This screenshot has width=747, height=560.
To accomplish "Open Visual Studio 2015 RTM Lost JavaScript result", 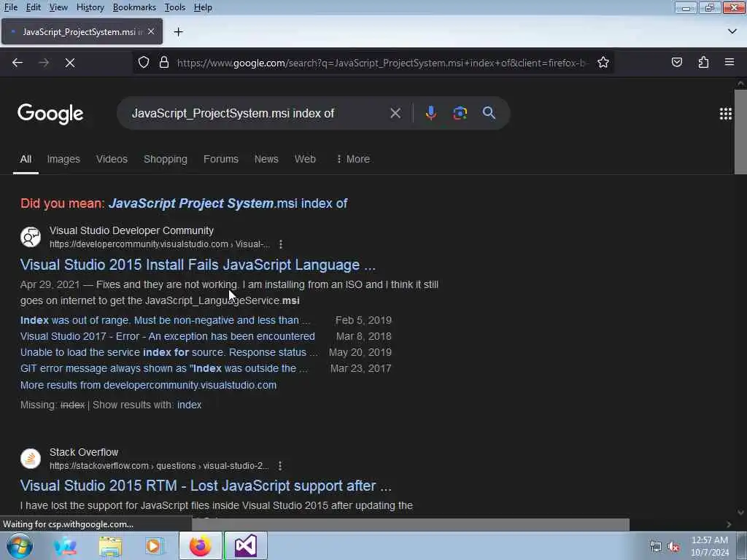I will tap(206, 486).
